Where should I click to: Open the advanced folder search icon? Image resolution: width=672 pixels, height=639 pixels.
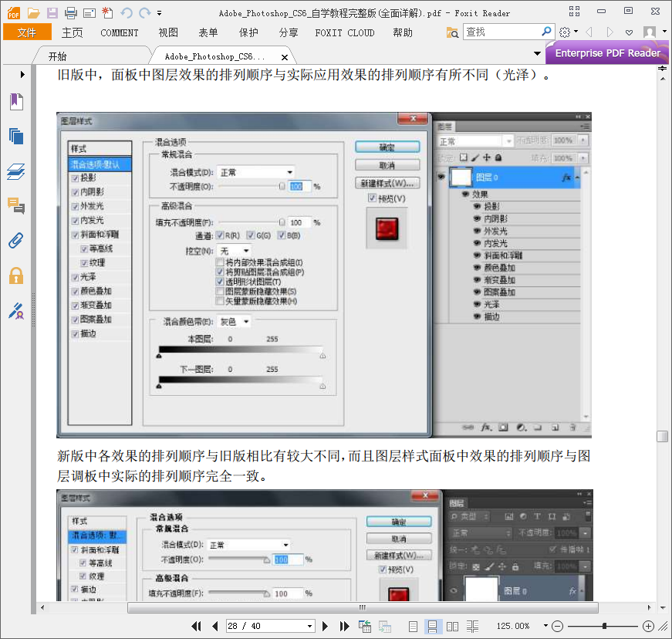tap(452, 32)
